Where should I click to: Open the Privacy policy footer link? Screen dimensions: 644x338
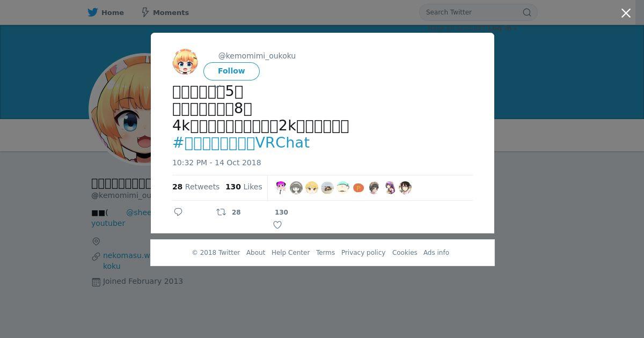pyautogui.click(x=363, y=253)
